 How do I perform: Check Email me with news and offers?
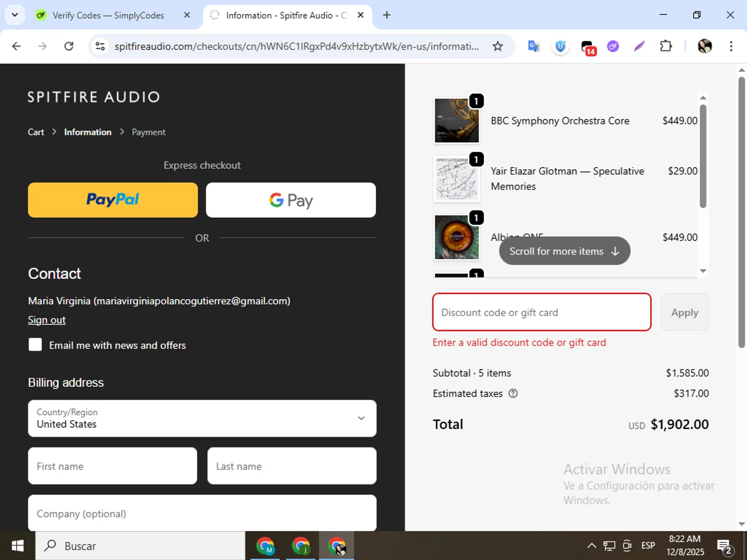pos(35,344)
